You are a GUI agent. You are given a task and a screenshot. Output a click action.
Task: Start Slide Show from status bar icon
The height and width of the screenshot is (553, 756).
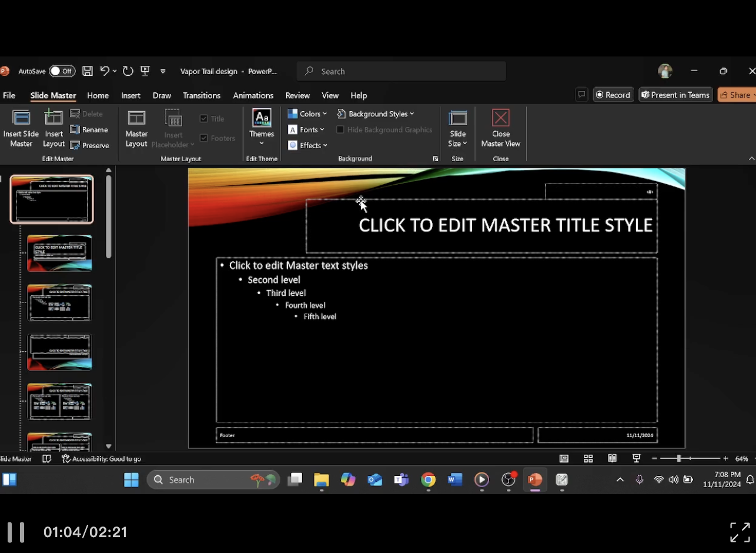(636, 459)
